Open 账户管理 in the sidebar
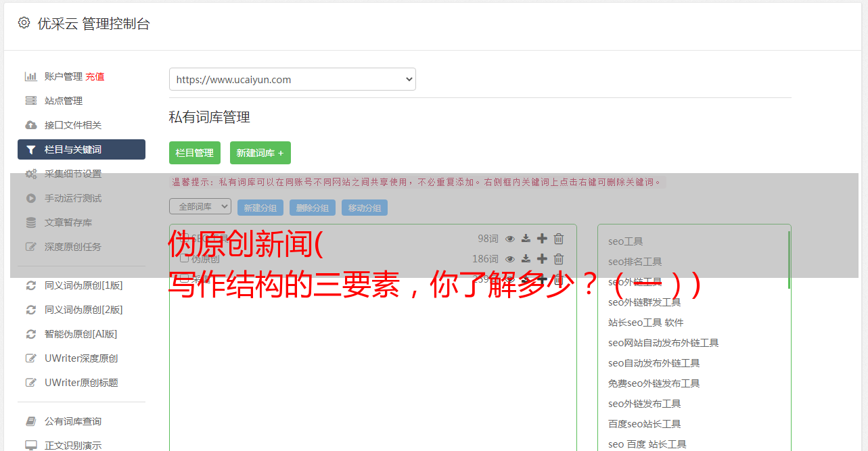The width and height of the screenshot is (868, 451). click(64, 76)
